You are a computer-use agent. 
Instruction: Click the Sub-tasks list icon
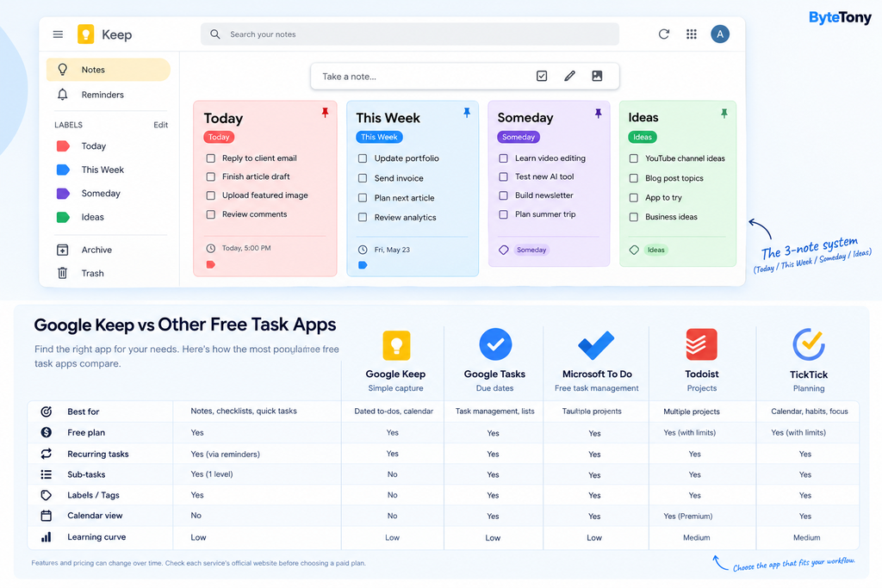(x=47, y=474)
